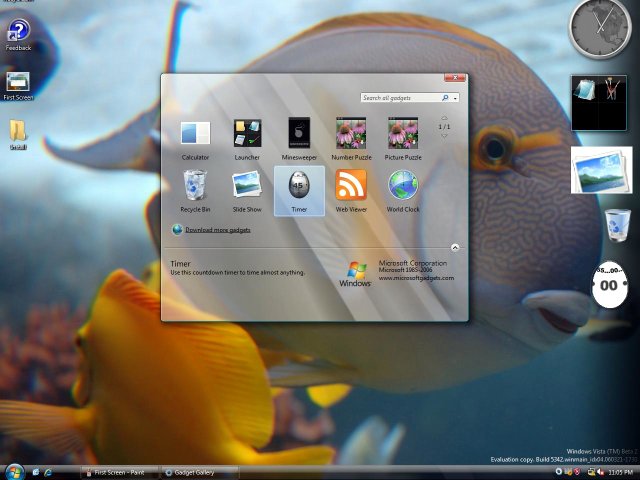Click the sidebar slide show photo
The height and width of the screenshot is (480, 640).
pos(601,169)
